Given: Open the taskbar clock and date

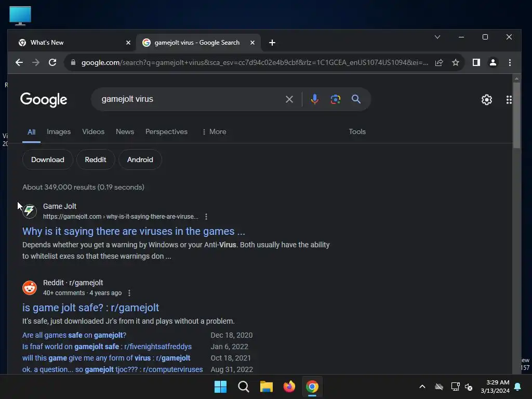Looking at the screenshot, I should click(x=495, y=387).
